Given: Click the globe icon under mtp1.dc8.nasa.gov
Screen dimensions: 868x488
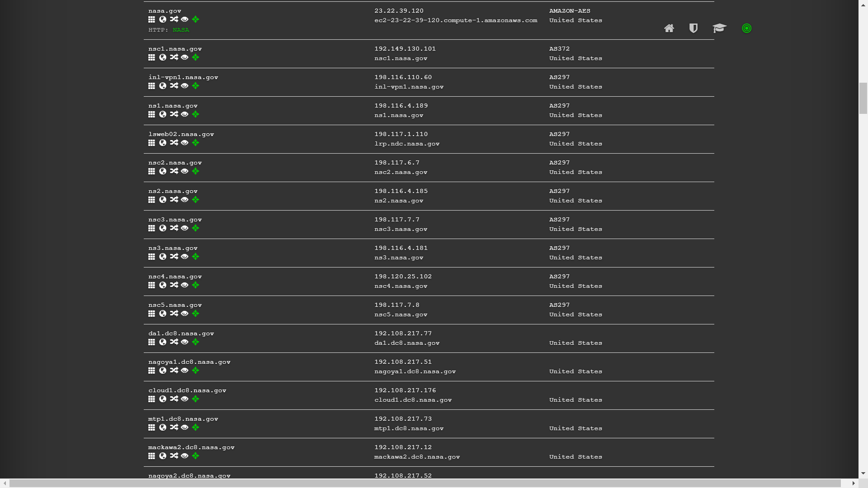Looking at the screenshot, I should coord(163,427).
